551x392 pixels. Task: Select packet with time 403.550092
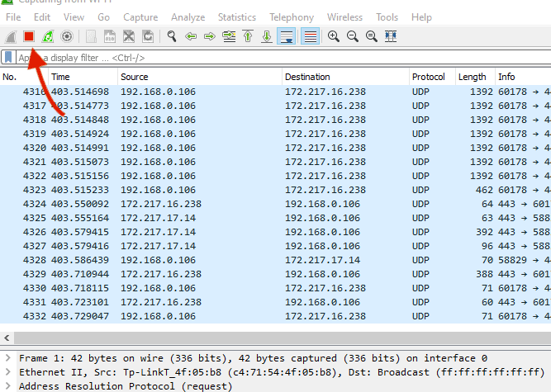pyautogui.click(x=276, y=204)
